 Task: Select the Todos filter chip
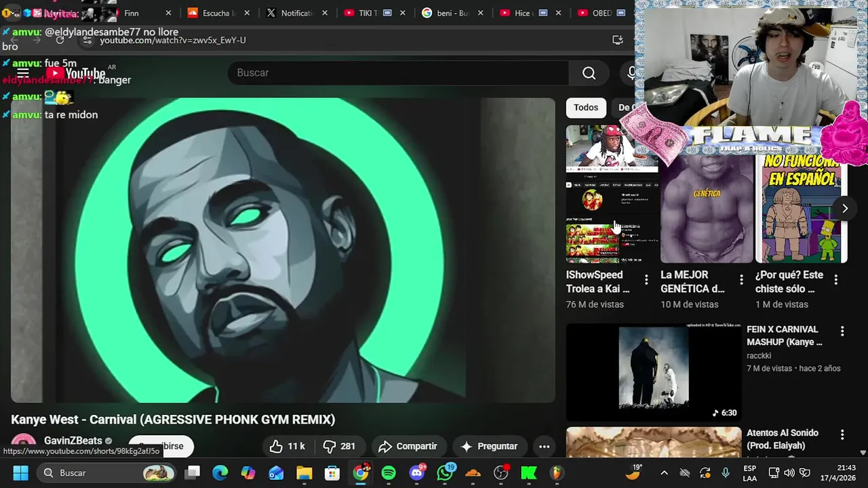tap(586, 107)
